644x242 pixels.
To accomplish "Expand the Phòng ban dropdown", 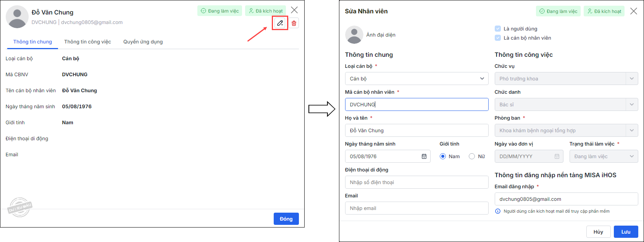I will [x=567, y=130].
